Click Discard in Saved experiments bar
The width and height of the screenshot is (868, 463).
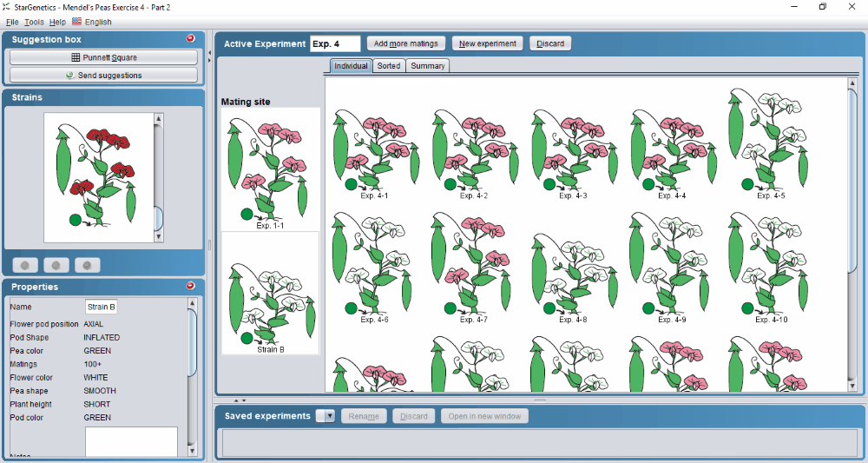tap(414, 416)
